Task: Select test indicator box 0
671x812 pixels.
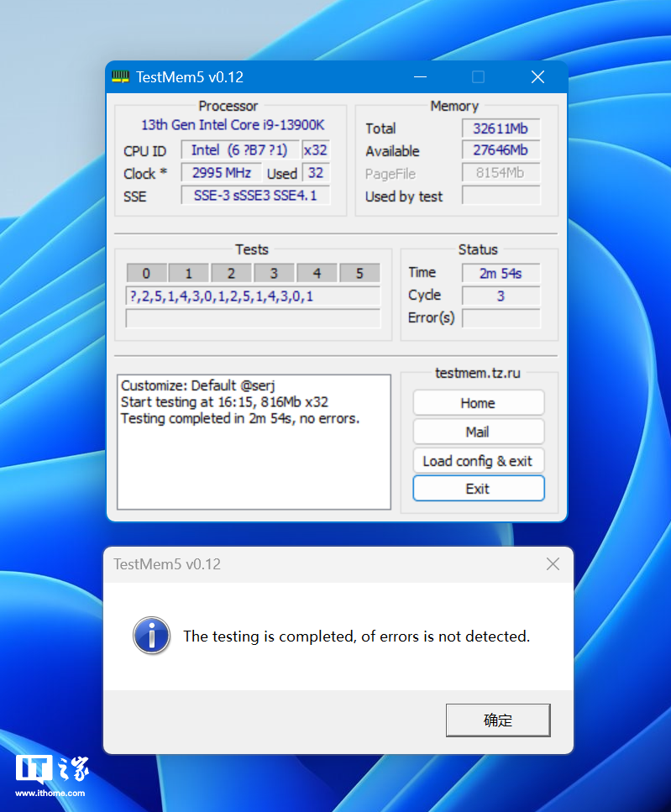Action: pyautogui.click(x=147, y=274)
